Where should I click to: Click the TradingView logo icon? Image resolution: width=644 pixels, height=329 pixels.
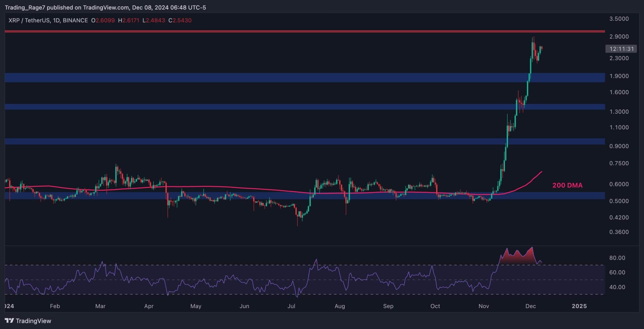(10, 321)
